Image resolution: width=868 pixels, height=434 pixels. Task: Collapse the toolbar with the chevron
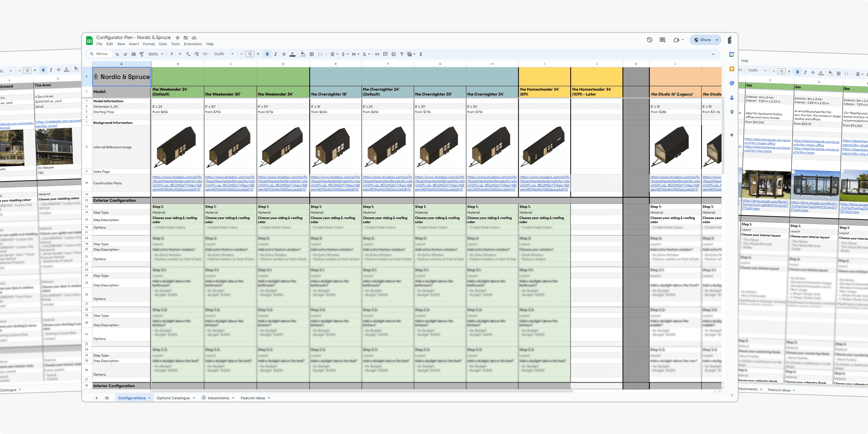tap(713, 54)
